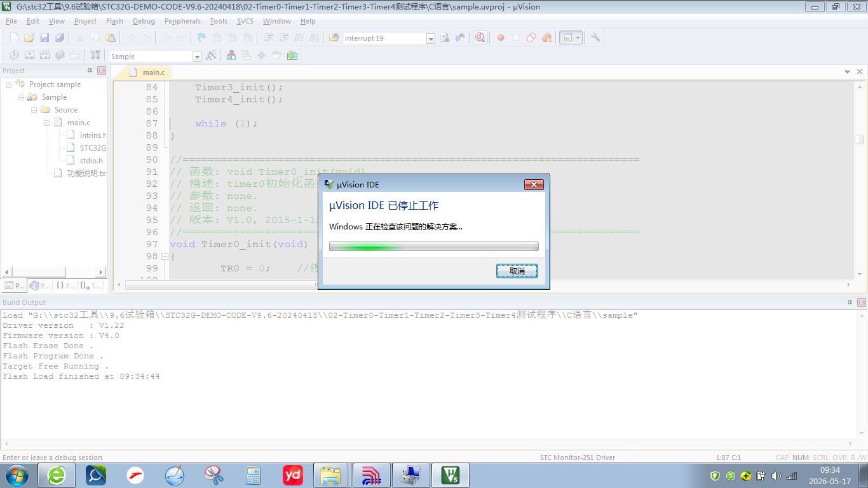Image resolution: width=868 pixels, height=488 pixels.
Task: Click the Project panel horizontal scrollbar
Action: coord(54,272)
